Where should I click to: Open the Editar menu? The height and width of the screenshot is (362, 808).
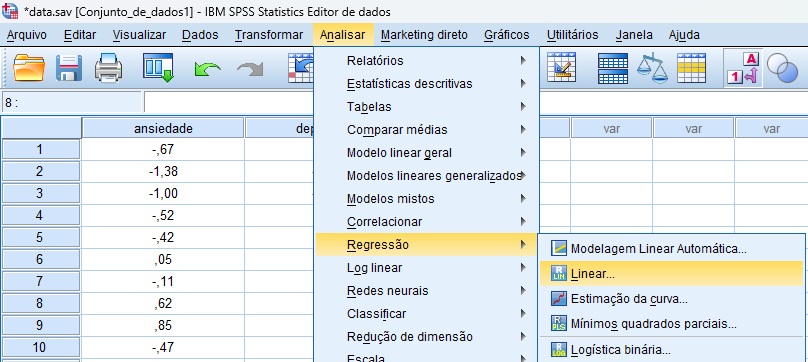pos(80,35)
